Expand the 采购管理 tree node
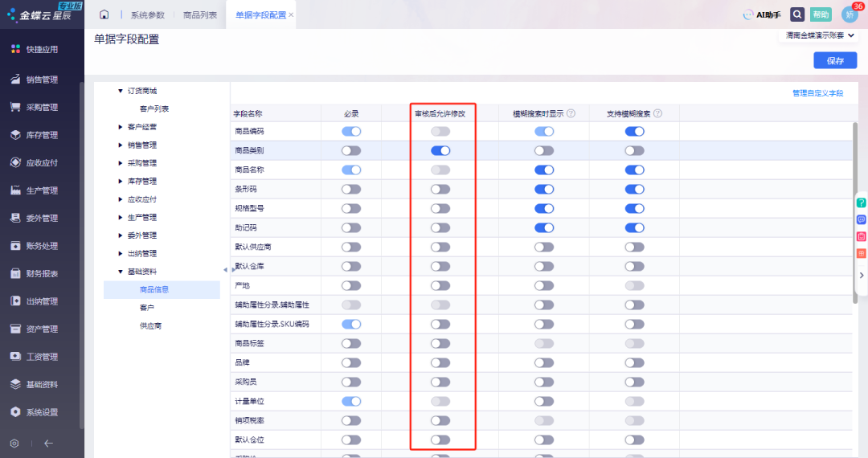868x458 pixels. 120,163
